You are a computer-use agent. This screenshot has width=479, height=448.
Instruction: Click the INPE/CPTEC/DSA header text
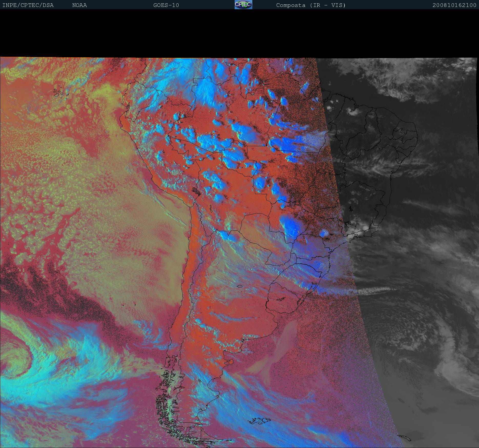28,5
